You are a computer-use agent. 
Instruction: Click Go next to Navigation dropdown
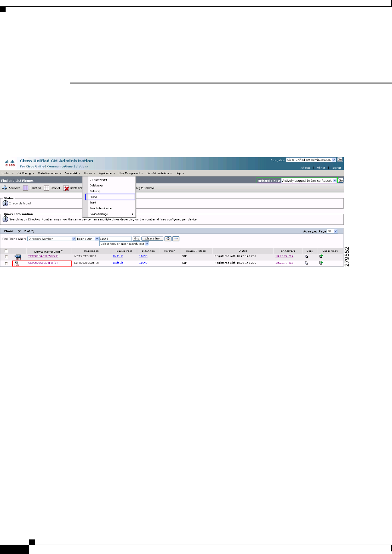pos(340,160)
